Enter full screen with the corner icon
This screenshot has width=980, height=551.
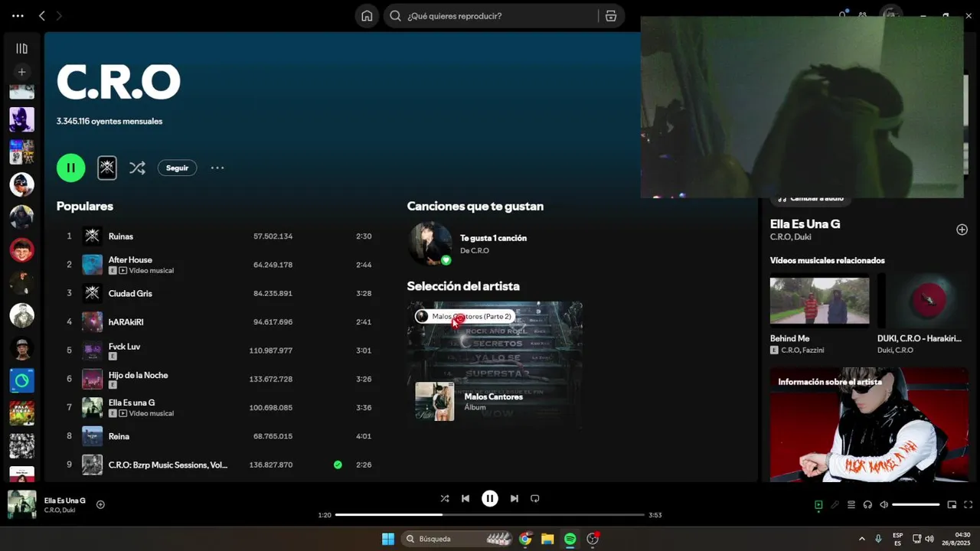968,504
